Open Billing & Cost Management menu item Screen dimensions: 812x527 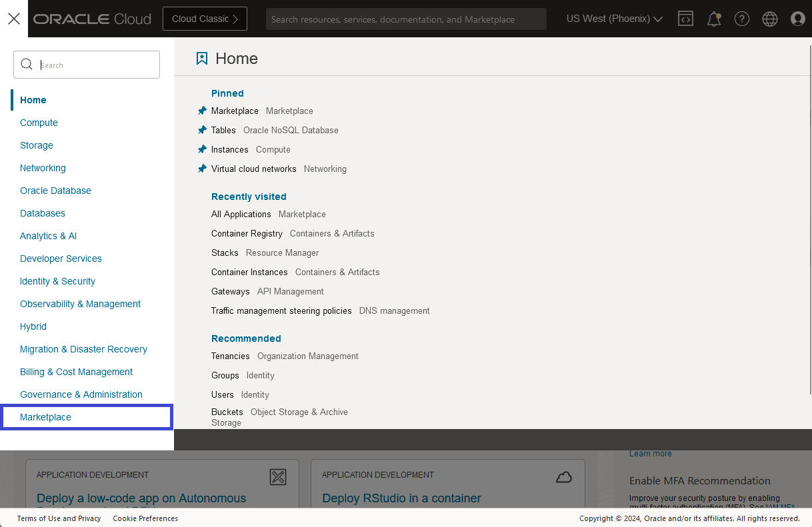point(76,372)
